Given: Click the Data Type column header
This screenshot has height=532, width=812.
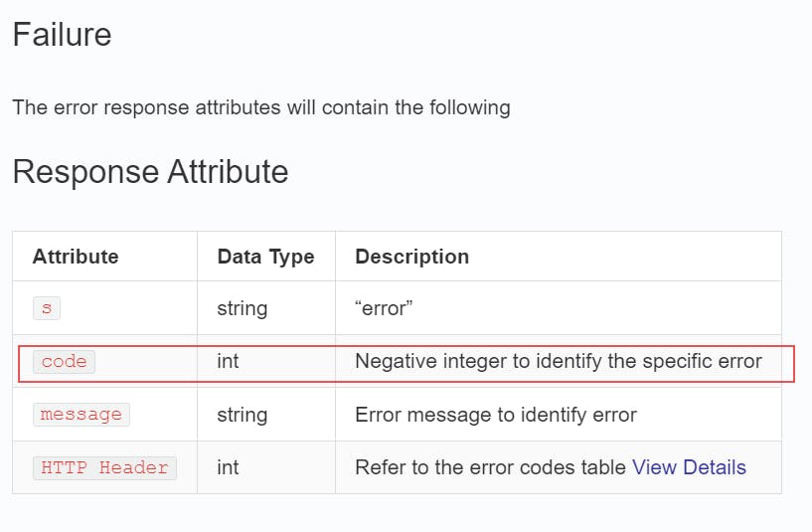Looking at the screenshot, I should tap(265, 257).
